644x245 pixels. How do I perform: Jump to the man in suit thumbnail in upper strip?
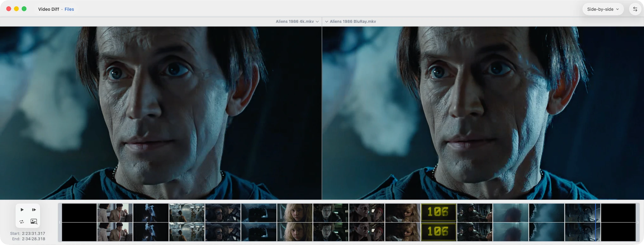115,213
